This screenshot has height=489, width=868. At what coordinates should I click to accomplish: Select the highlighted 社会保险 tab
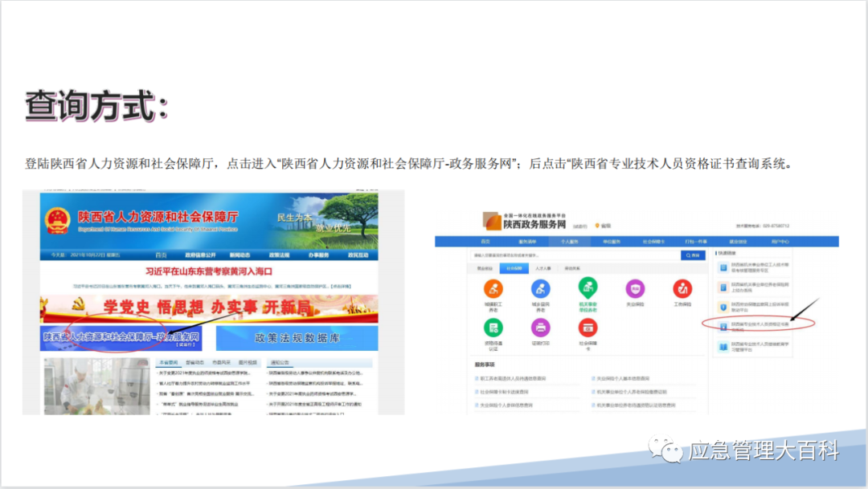pyautogui.click(x=514, y=268)
